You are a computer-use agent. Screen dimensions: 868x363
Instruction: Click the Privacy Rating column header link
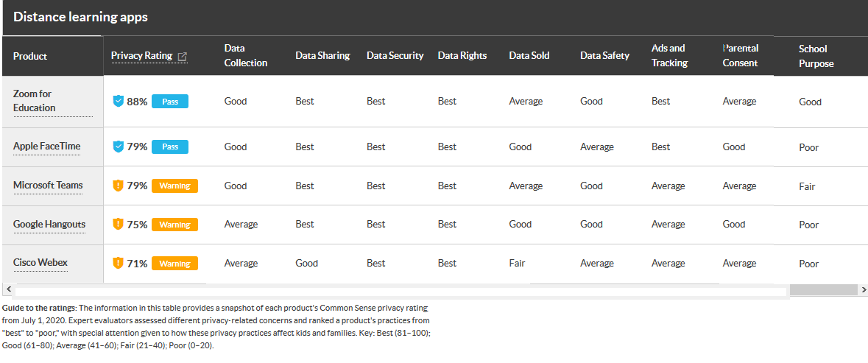[142, 55]
